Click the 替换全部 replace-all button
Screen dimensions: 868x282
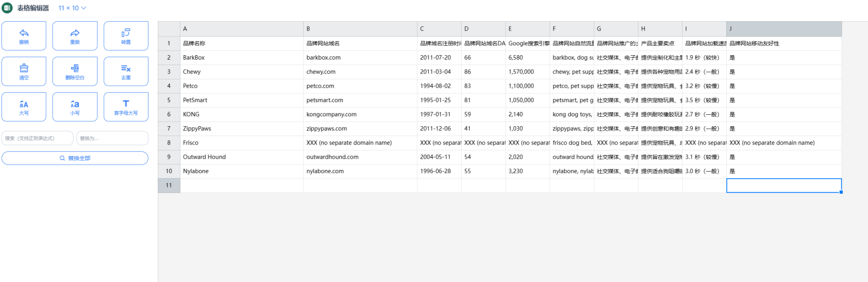pyautogui.click(x=75, y=158)
